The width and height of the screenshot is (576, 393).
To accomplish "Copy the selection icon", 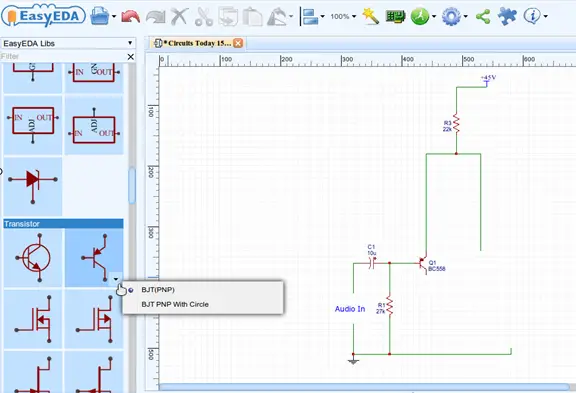I will (x=228, y=17).
